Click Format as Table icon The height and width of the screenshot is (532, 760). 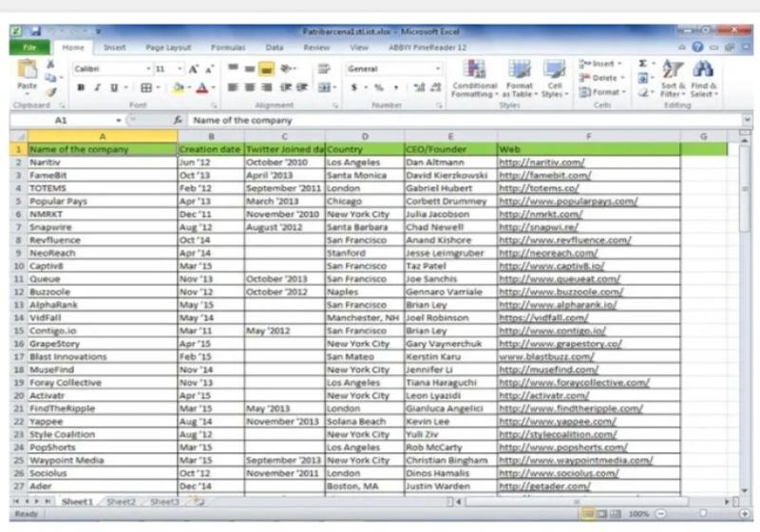coord(519,76)
